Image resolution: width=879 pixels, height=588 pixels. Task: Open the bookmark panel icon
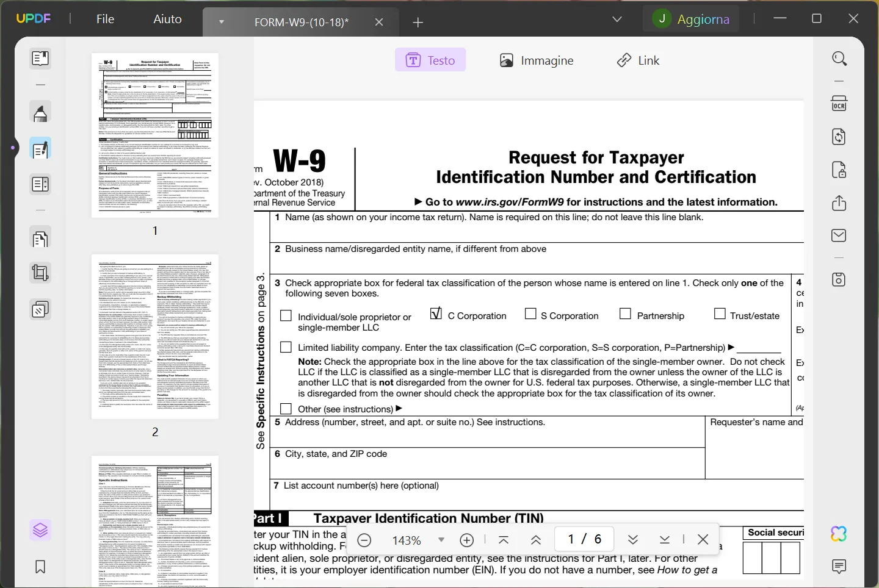40,567
